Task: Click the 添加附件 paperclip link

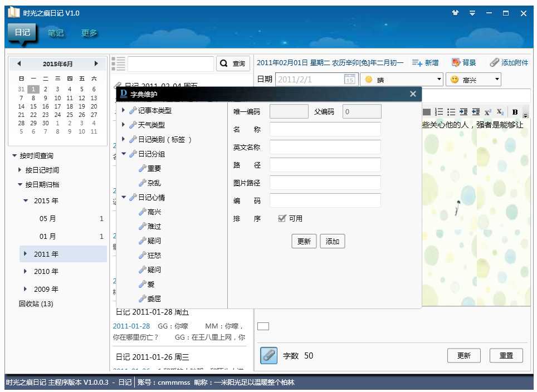Action: [x=509, y=63]
